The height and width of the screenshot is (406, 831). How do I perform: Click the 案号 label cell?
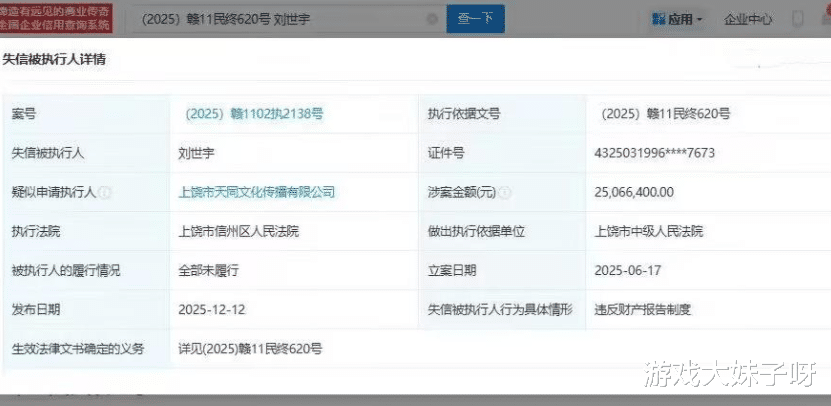(x=87, y=113)
